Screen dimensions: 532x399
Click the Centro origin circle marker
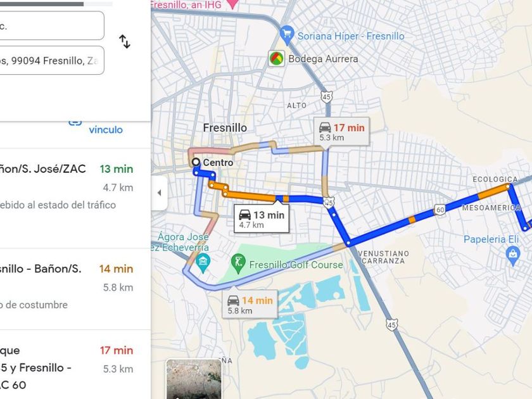[196, 162]
